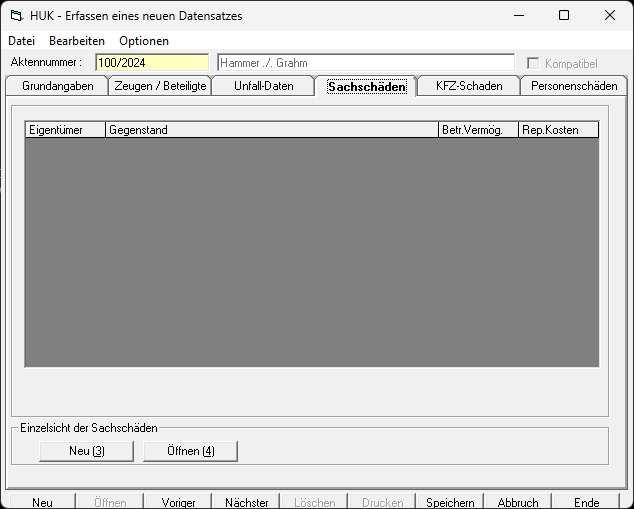The image size is (634, 509).
Task: Select the Unfall-Daten tab
Action: 264,86
